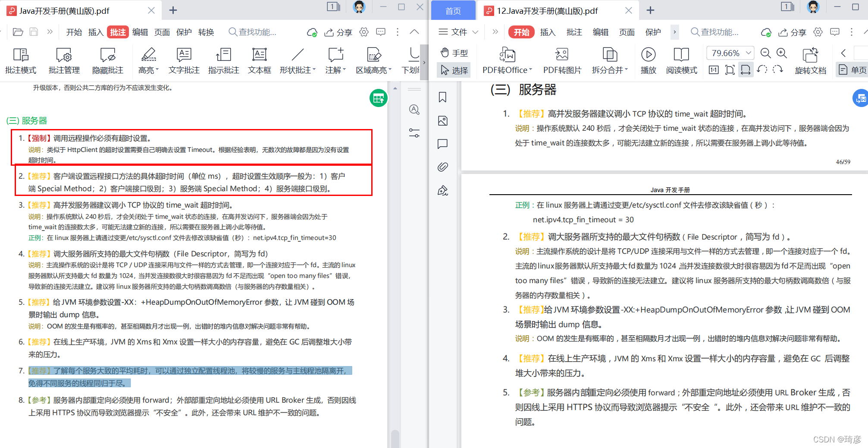868x448 pixels.
Task: Switch to the 首页 home tab
Action: 453,11
